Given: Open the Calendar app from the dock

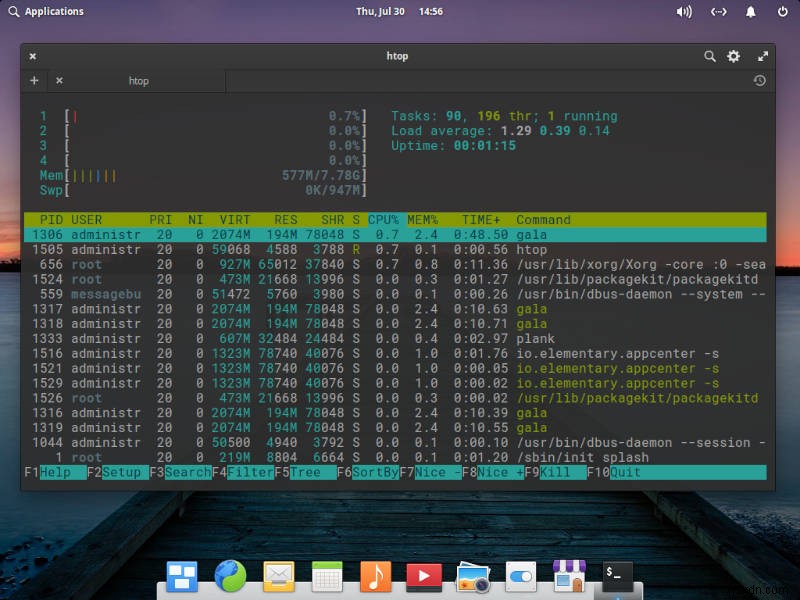Looking at the screenshot, I should pos(326,576).
